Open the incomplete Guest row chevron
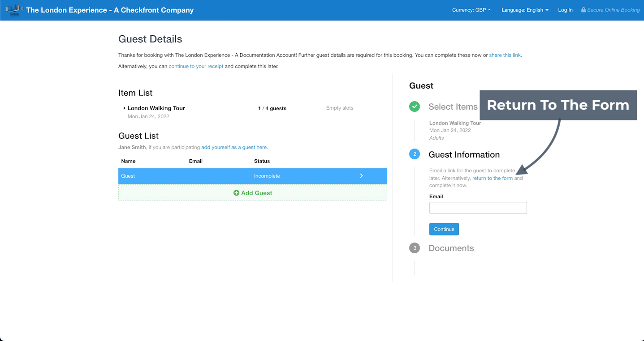 pyautogui.click(x=361, y=176)
